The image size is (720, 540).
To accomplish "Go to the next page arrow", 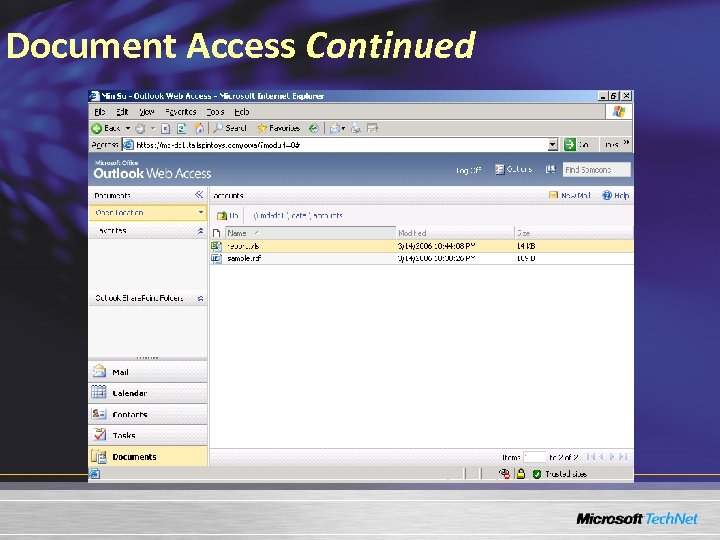I will click(x=612, y=457).
